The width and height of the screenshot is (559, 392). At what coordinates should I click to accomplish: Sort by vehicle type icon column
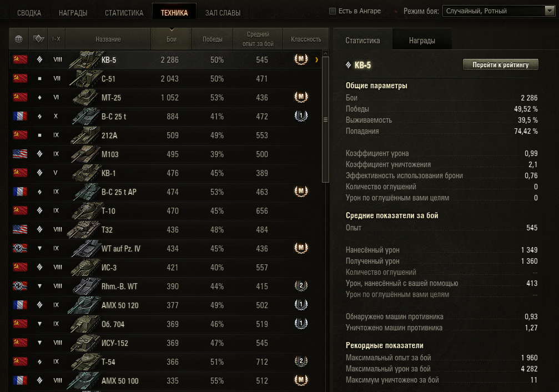pos(38,38)
